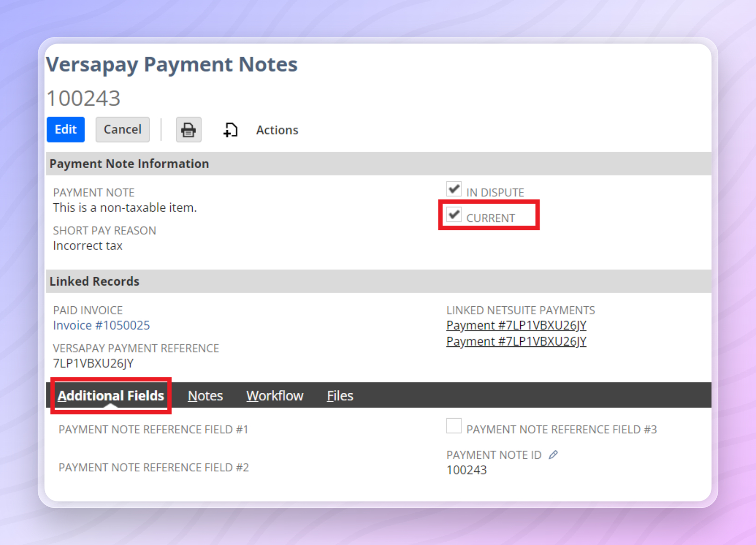Image resolution: width=756 pixels, height=545 pixels.
Task: Open the second linked Payment #7LP1VBXU26JY
Action: 516,341
